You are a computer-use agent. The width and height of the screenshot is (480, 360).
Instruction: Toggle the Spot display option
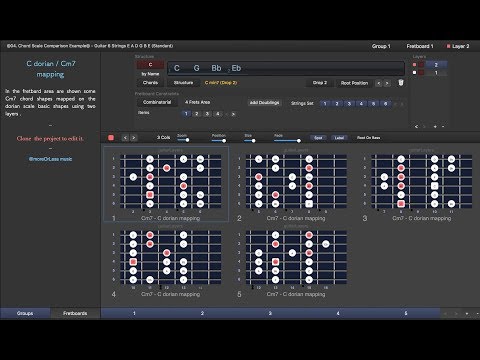(x=318, y=138)
